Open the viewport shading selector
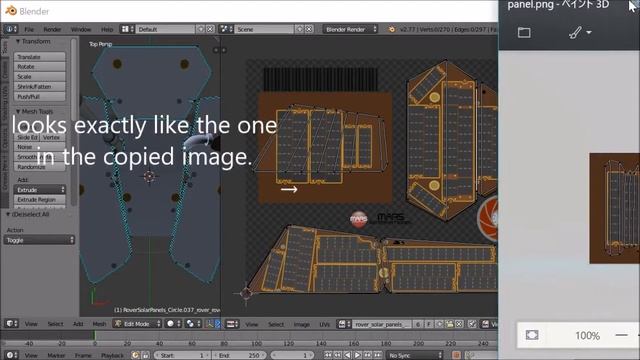Image resolution: width=640 pixels, height=360 pixels. click(173, 324)
